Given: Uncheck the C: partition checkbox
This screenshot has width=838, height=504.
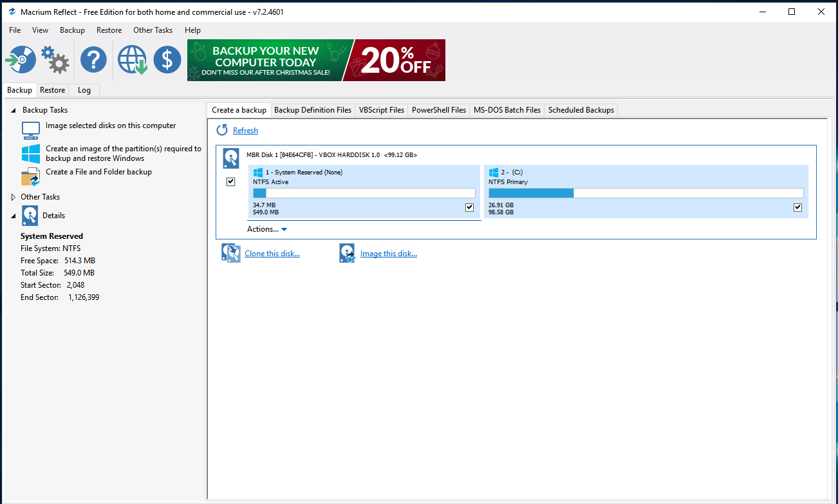Looking at the screenshot, I should click(798, 207).
